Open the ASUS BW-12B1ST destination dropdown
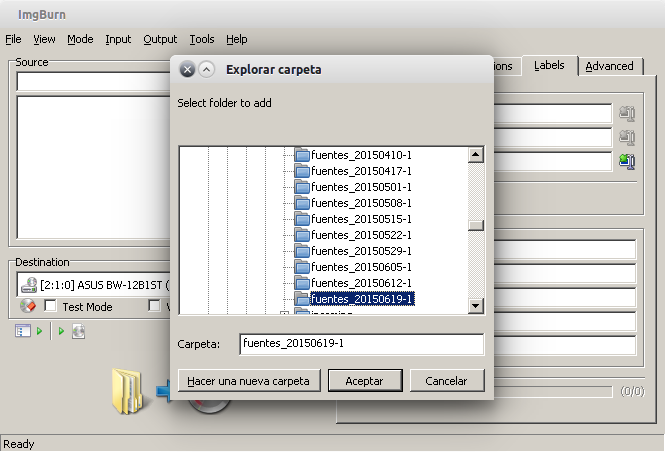 95,285
